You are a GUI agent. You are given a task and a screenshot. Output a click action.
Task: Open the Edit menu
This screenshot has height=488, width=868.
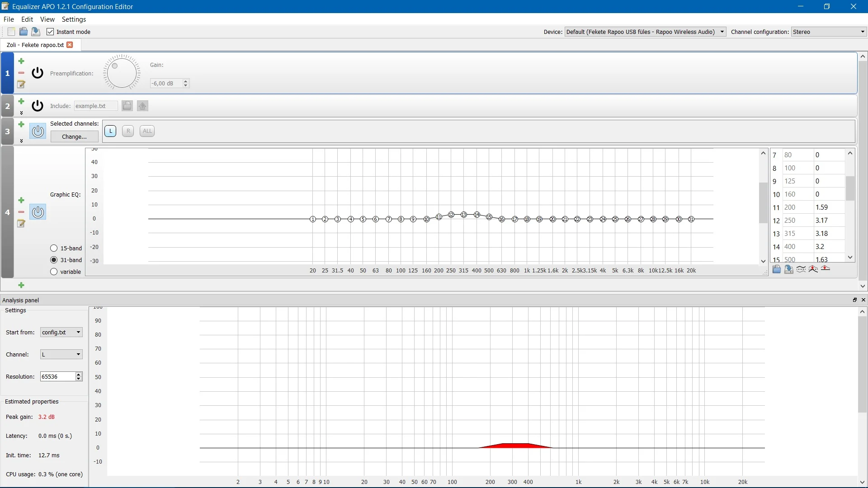point(27,19)
